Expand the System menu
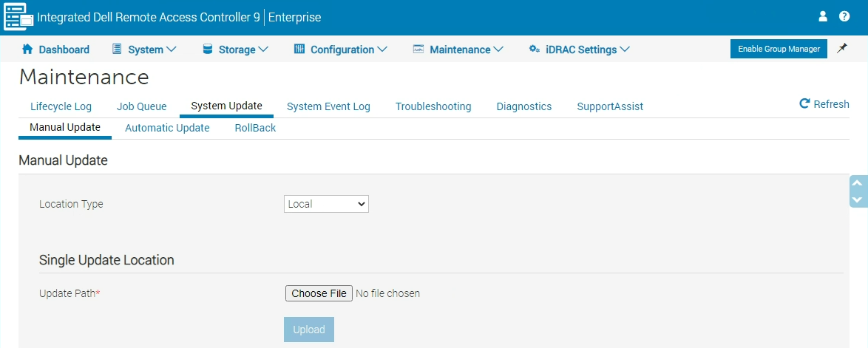 click(x=144, y=50)
